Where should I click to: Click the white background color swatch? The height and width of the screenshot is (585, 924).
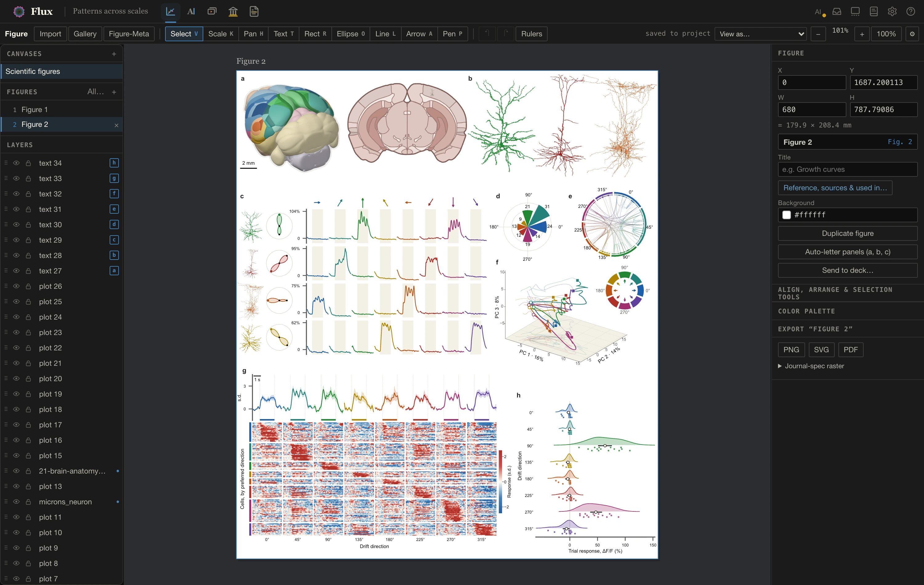[x=786, y=215]
